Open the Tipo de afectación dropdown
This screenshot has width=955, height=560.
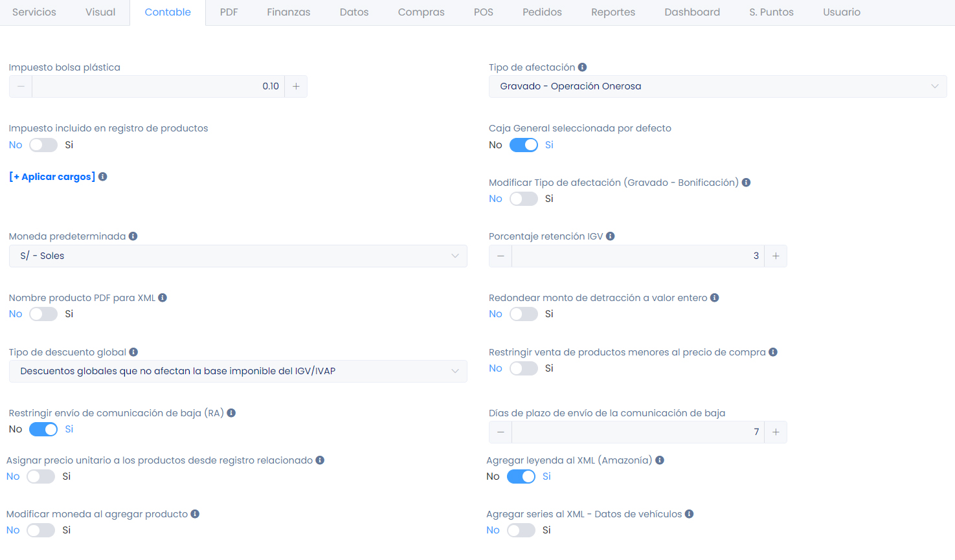[x=717, y=86]
